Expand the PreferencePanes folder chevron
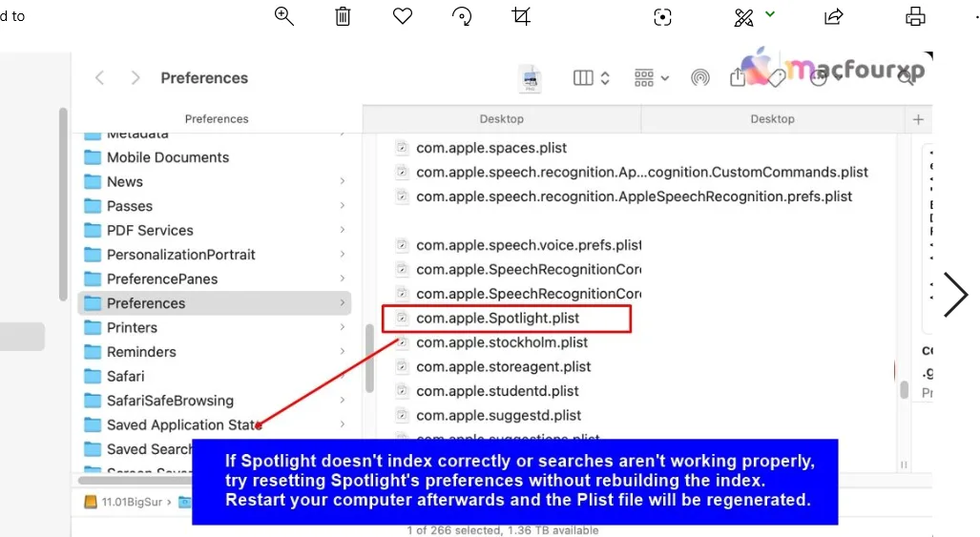980x537 pixels. (343, 279)
